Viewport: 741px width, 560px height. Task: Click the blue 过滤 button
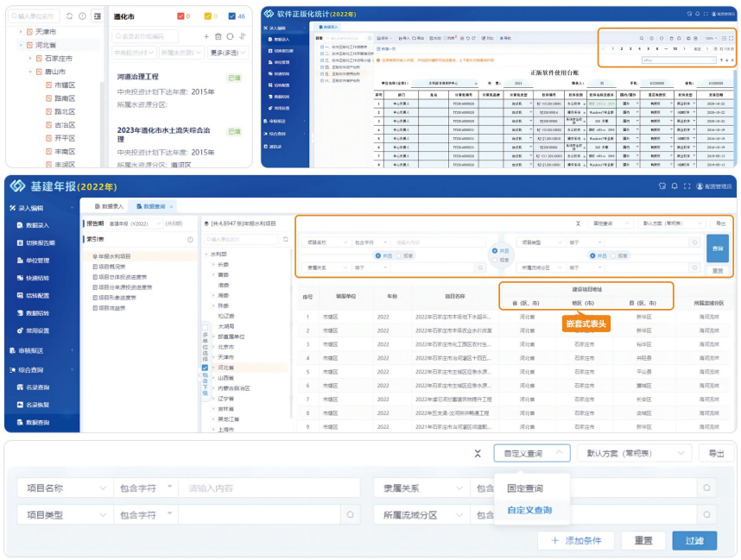coord(693,540)
